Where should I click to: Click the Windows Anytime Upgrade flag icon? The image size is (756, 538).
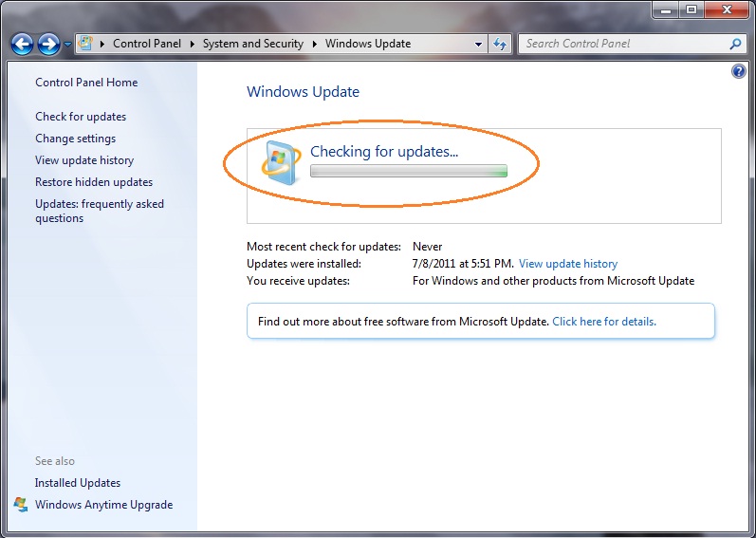20,504
